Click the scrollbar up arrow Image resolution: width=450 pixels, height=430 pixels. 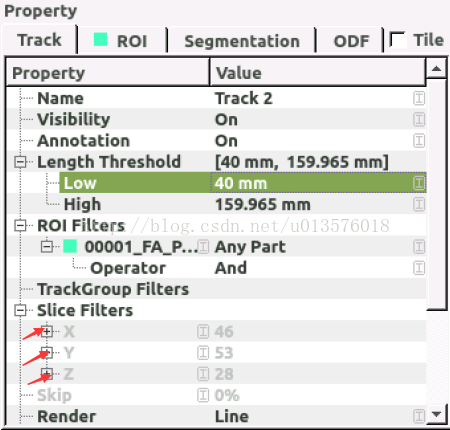click(x=436, y=69)
